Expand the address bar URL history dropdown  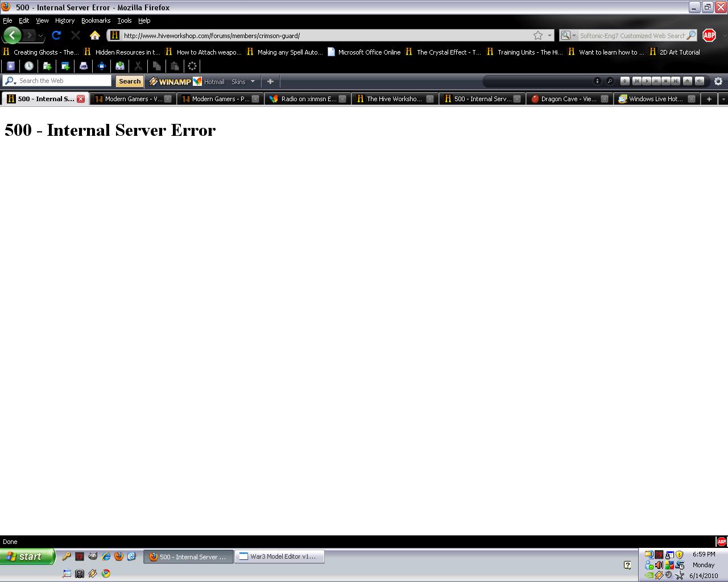coord(549,36)
